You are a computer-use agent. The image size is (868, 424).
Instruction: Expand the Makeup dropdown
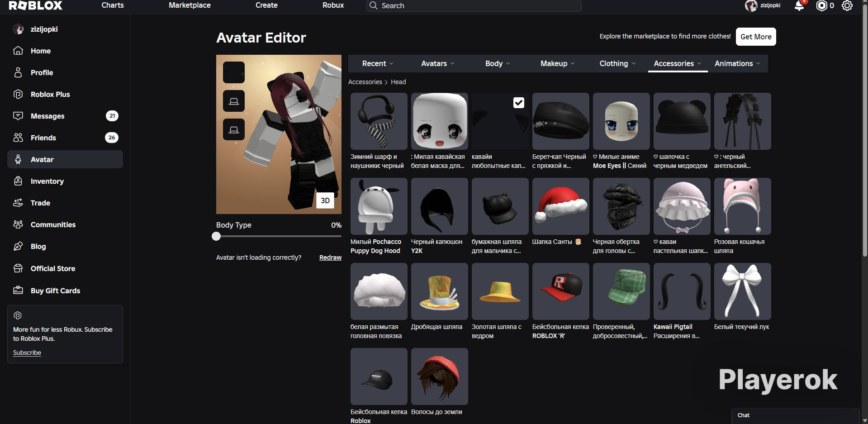(x=557, y=63)
